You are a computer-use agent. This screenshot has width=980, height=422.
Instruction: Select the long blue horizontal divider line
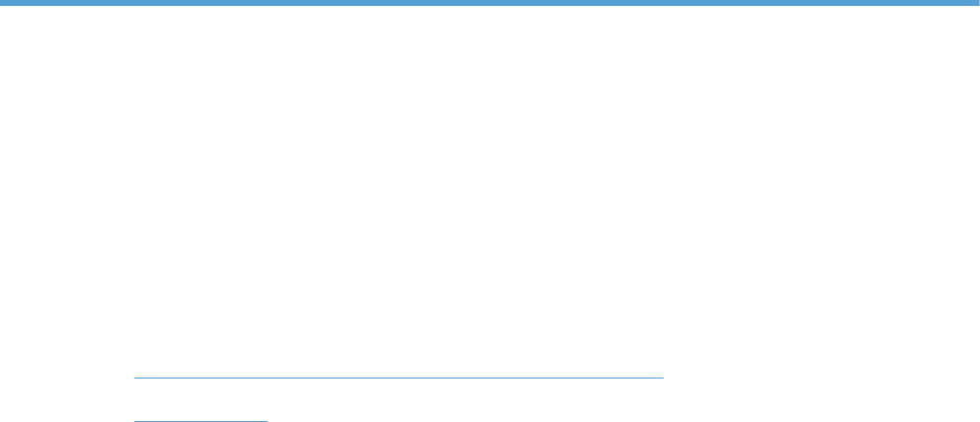(x=398, y=379)
